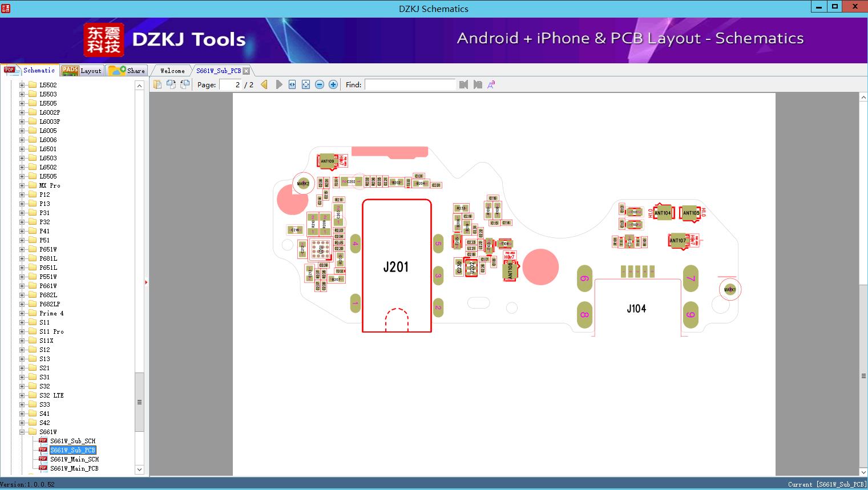Image resolution: width=868 pixels, height=490 pixels.
Task: Click the rotate page counterclockwise icon
Action: coord(171,84)
